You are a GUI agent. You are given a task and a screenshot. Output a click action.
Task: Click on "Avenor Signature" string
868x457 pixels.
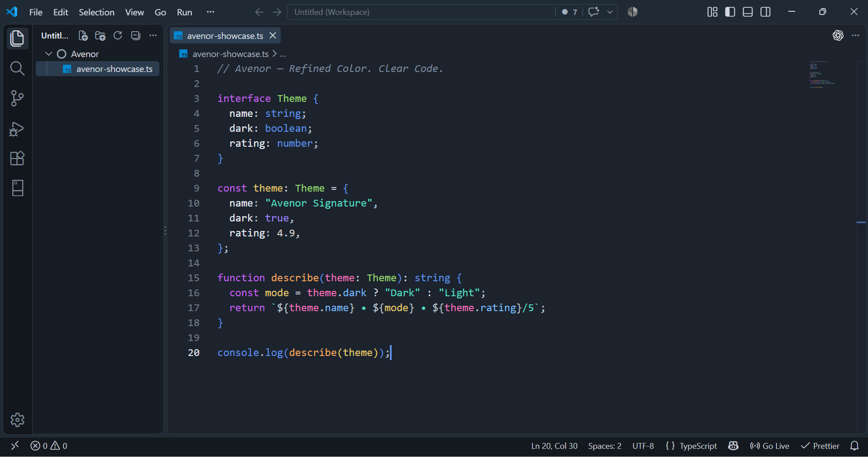(319, 203)
